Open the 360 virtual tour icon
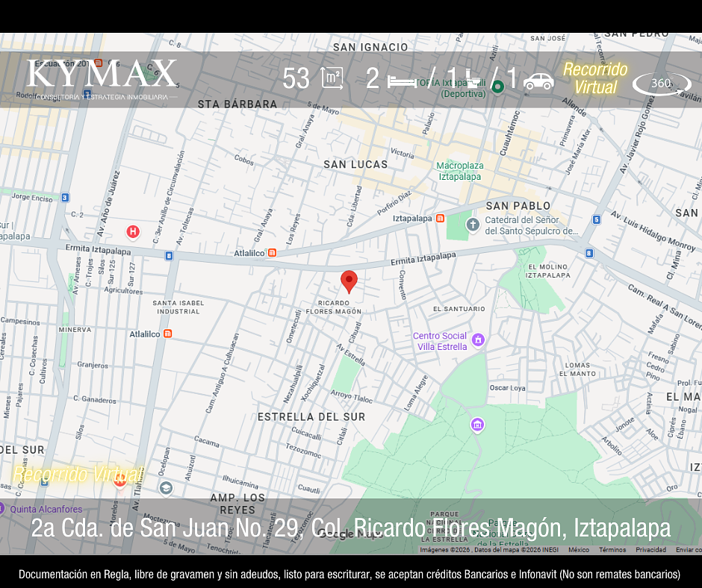The image size is (702, 588). pos(661,84)
